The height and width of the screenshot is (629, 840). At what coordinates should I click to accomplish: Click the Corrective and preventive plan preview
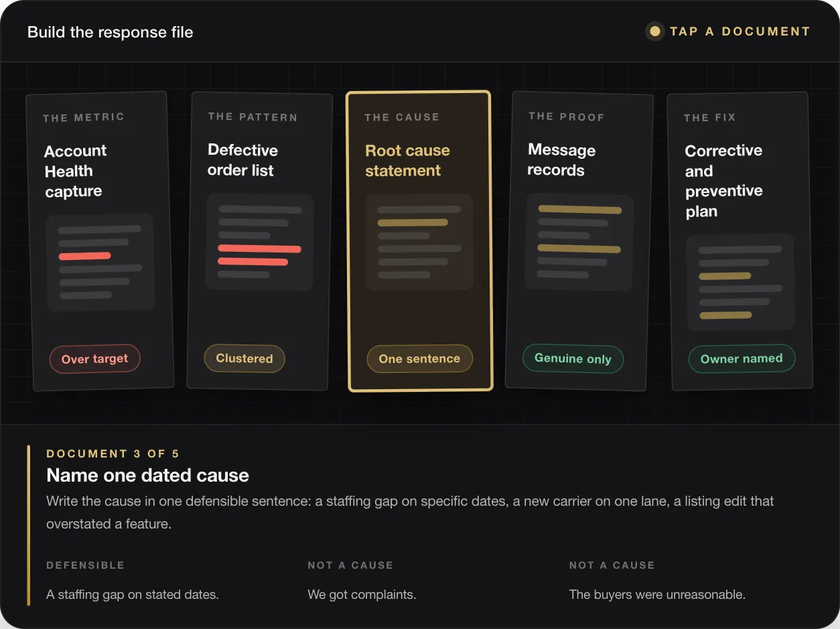pos(740,282)
